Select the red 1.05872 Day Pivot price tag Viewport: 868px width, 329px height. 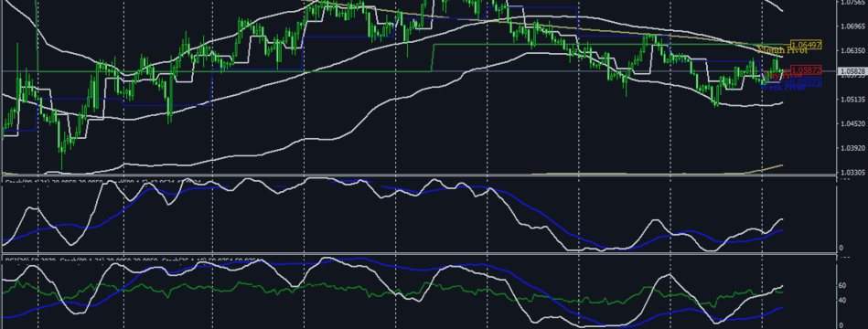pos(806,70)
